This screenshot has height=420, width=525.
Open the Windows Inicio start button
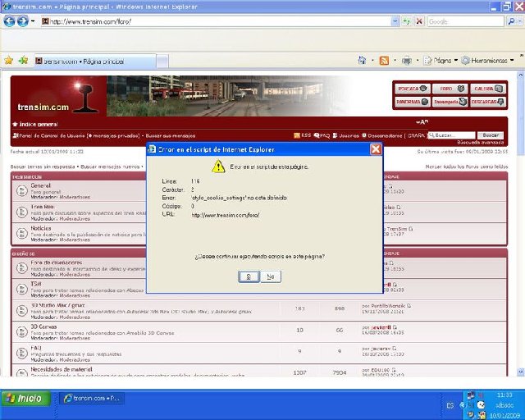pyautogui.click(x=25, y=398)
